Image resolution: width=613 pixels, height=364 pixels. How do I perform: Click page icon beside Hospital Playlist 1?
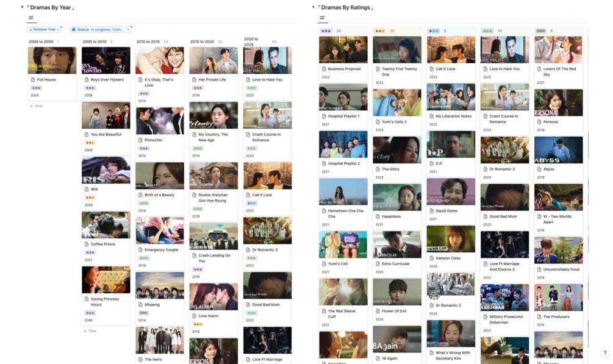tap(324, 116)
